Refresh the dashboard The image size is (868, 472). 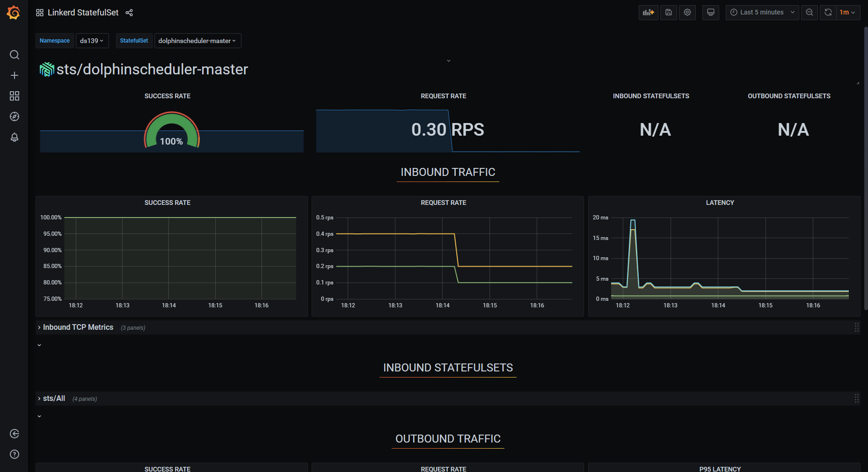(828, 13)
